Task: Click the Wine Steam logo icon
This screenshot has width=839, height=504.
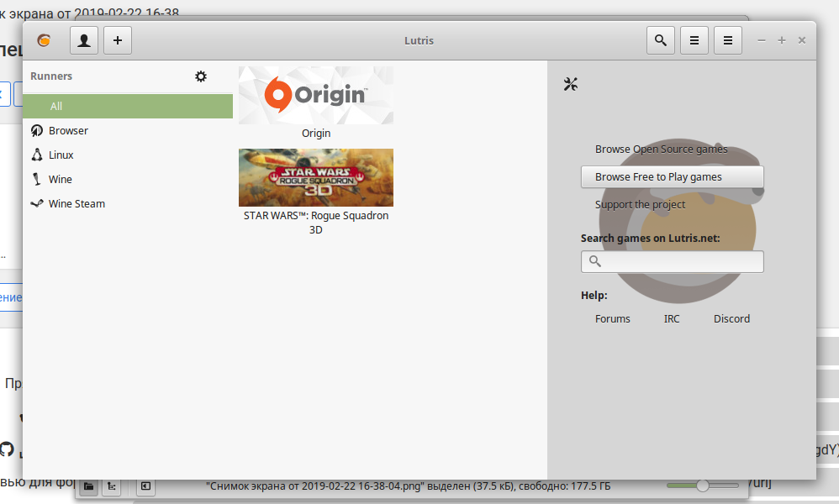Action: click(37, 203)
